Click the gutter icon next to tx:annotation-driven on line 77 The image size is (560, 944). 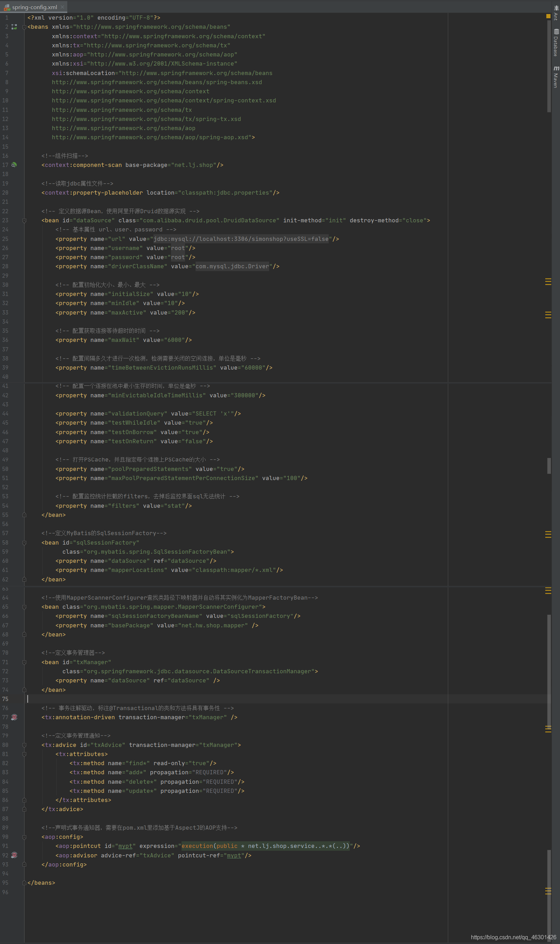coord(14,717)
